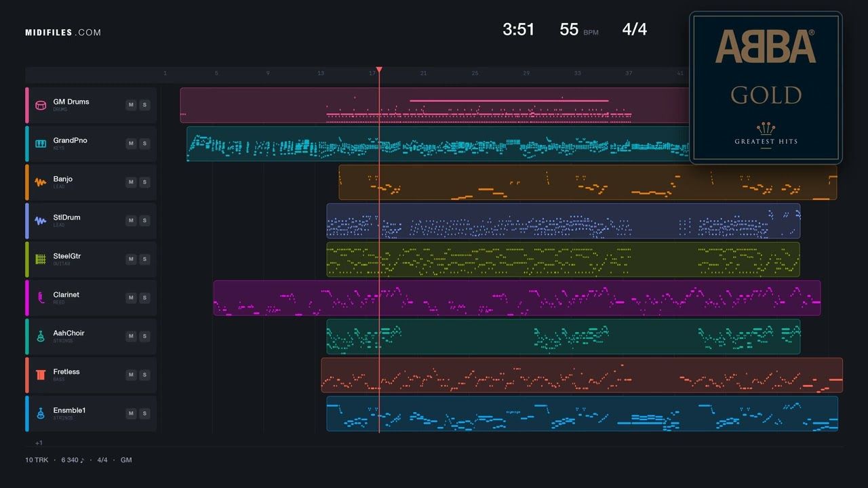The image size is (868, 488).
Task: Mute the Fretless track
Action: (x=131, y=375)
